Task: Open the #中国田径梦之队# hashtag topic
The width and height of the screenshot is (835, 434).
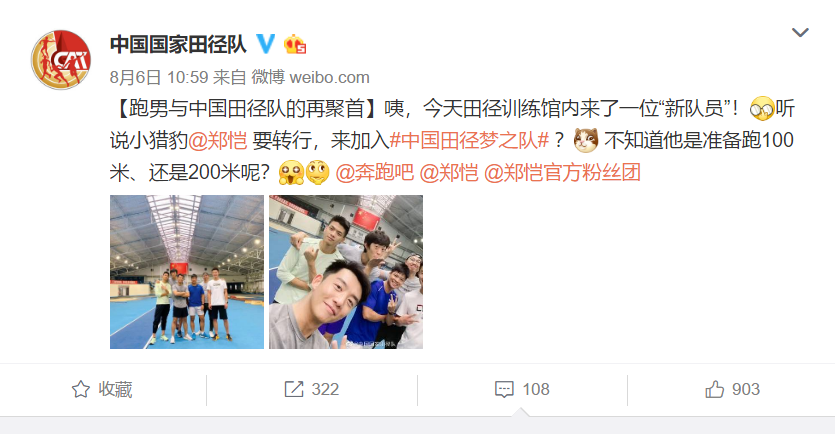Action: pyautogui.click(x=469, y=141)
